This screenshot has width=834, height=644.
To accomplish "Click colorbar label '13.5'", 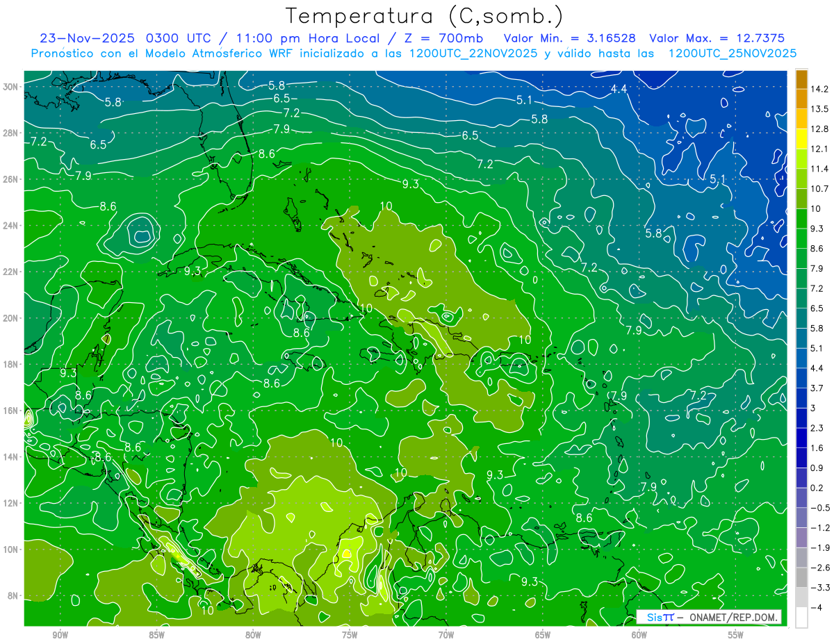I will click(819, 109).
